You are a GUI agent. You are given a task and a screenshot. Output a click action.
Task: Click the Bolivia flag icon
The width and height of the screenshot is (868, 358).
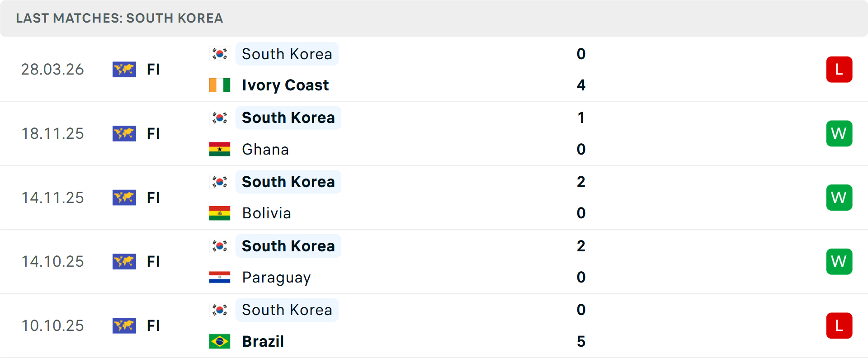220,213
